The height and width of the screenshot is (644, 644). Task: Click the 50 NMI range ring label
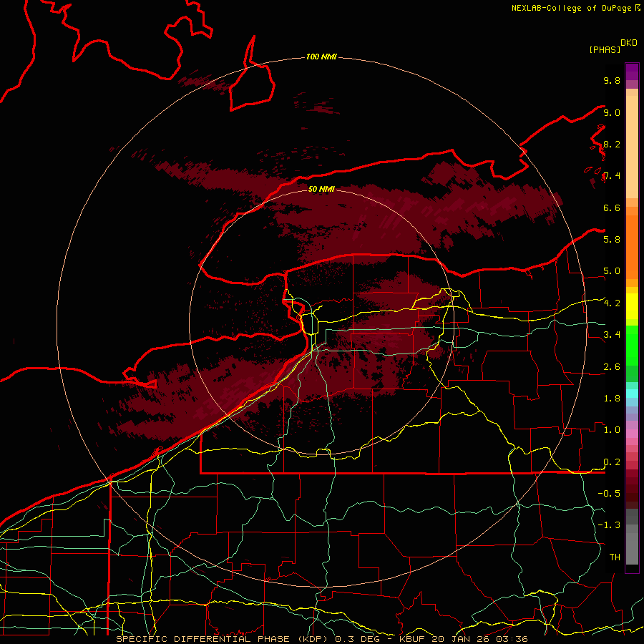coord(321,189)
